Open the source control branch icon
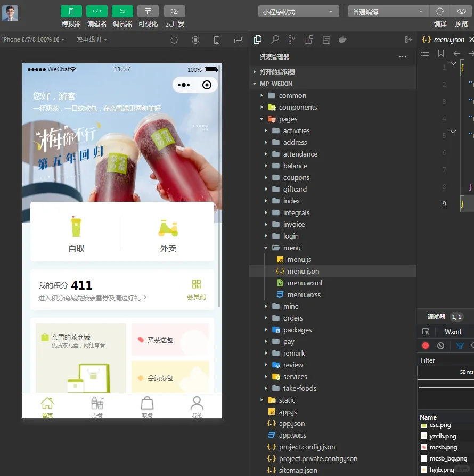 pyautogui.click(x=291, y=39)
